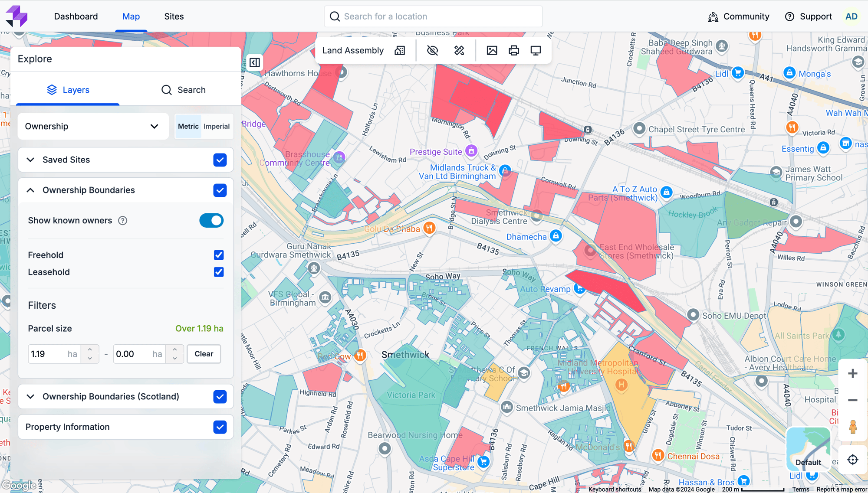Click the Show known owners help icon
Viewport: 868px width, 493px height.
click(x=123, y=221)
